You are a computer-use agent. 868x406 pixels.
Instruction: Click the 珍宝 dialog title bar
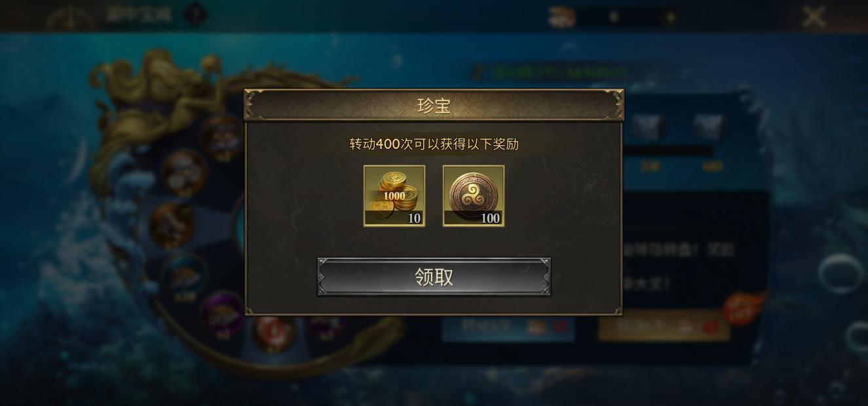click(x=434, y=105)
